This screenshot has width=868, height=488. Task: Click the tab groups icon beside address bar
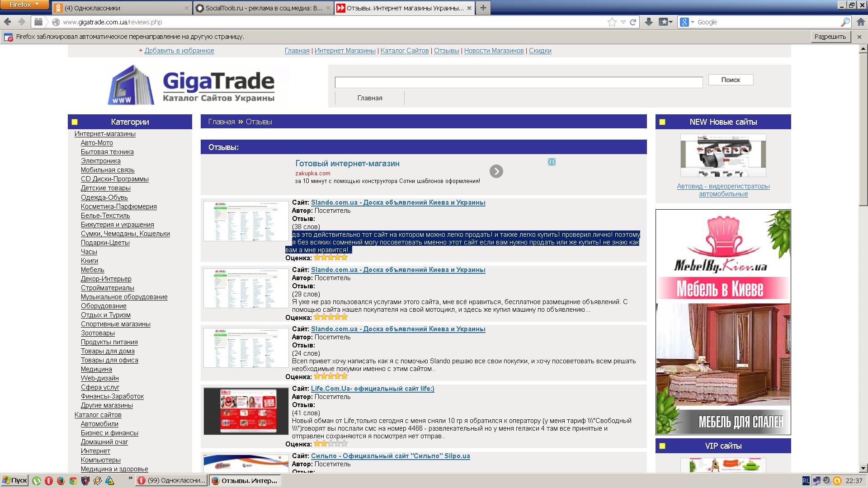coord(38,22)
